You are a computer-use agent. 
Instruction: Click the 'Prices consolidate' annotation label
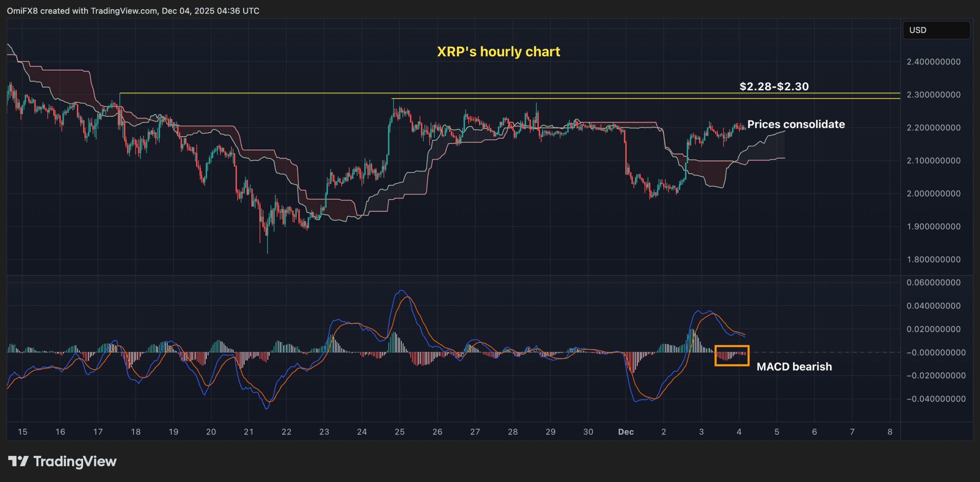[x=796, y=124]
